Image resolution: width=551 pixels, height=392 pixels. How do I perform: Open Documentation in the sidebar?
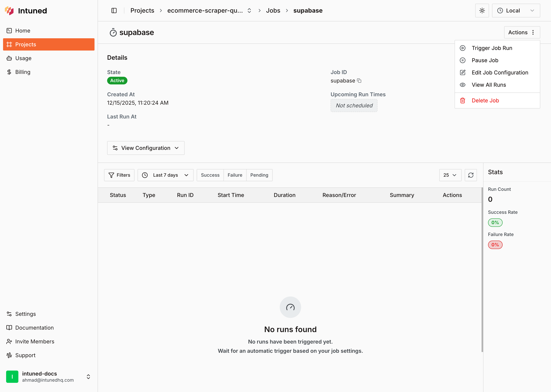pyautogui.click(x=49, y=327)
